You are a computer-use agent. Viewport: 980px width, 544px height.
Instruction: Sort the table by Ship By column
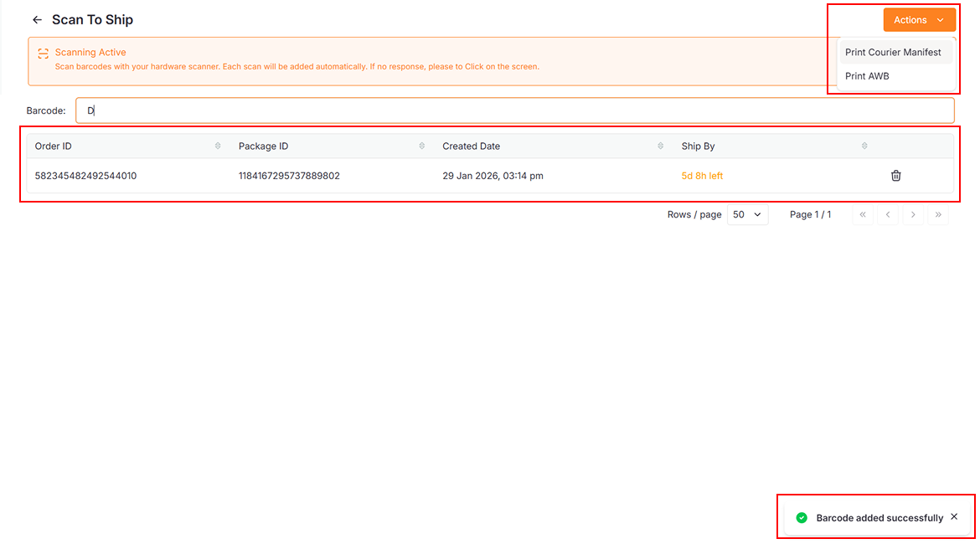[864, 146]
